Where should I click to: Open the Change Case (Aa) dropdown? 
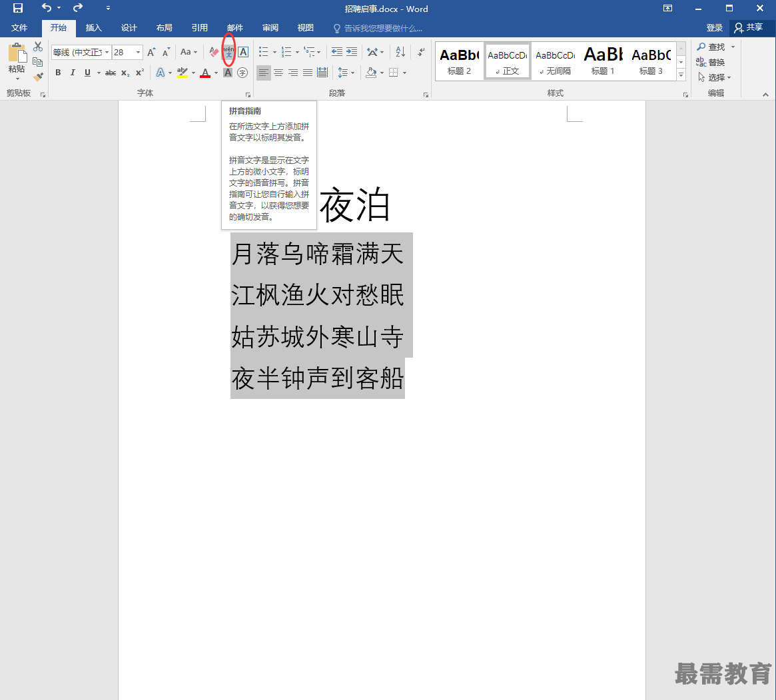click(189, 52)
